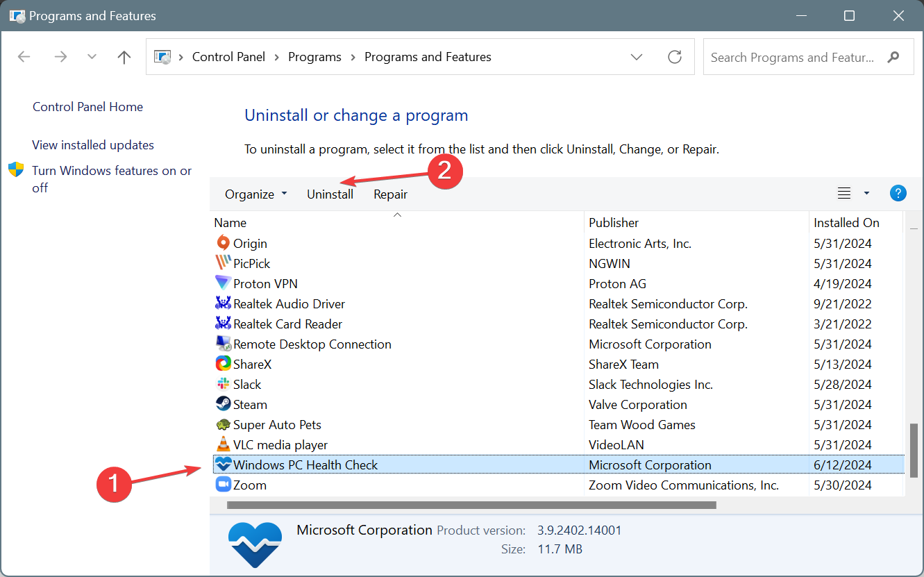Click the Proton VPN app icon
The image size is (924, 577).
click(223, 283)
